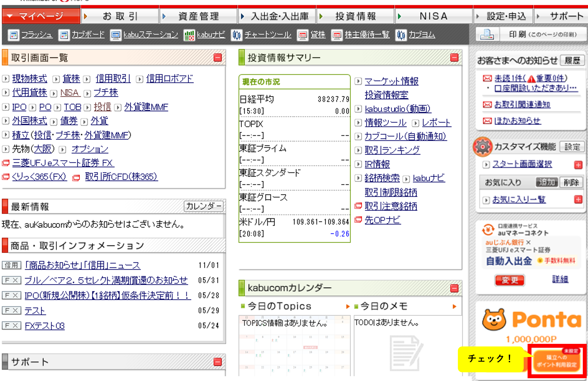The image size is (588, 381).
Task: Open the カブコール(自動通知) link
Action: point(406,136)
